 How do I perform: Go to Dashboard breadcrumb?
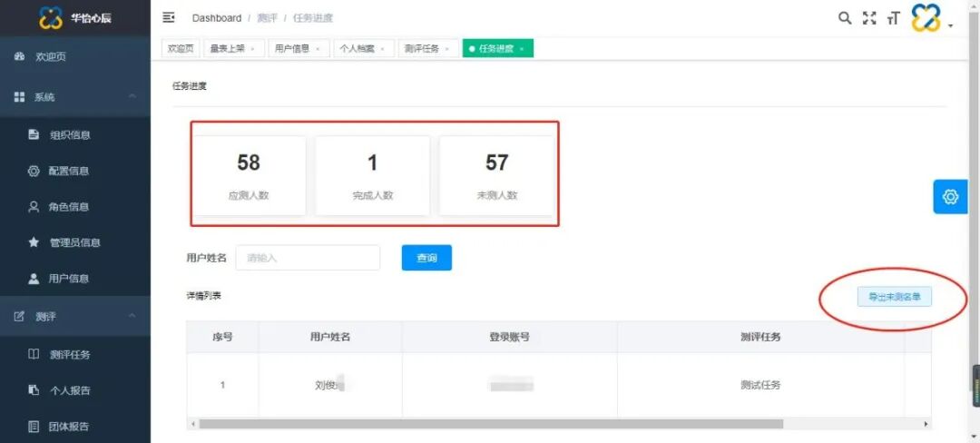click(217, 18)
